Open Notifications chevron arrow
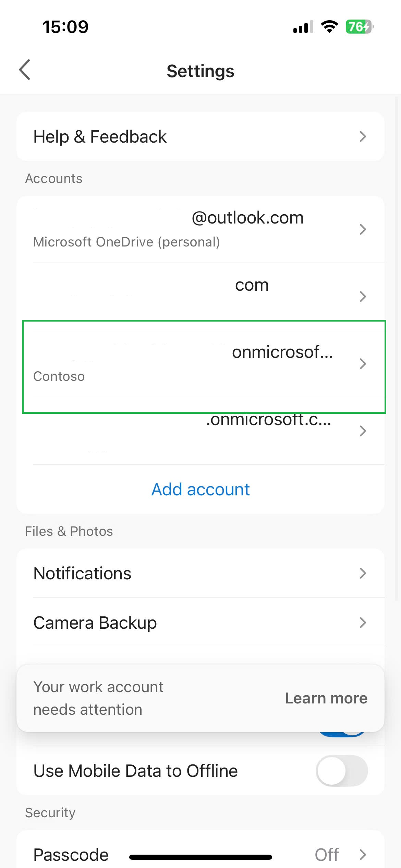 [363, 573]
